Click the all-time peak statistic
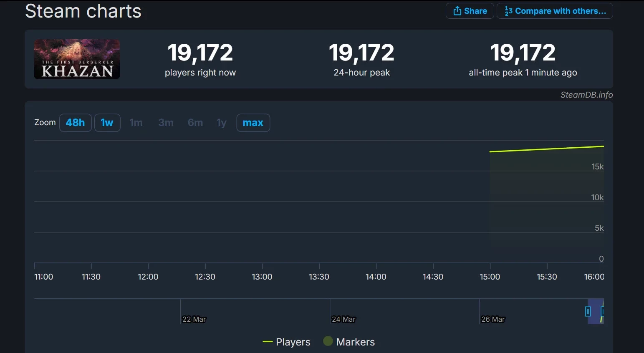This screenshot has width=644, height=353. (523, 59)
